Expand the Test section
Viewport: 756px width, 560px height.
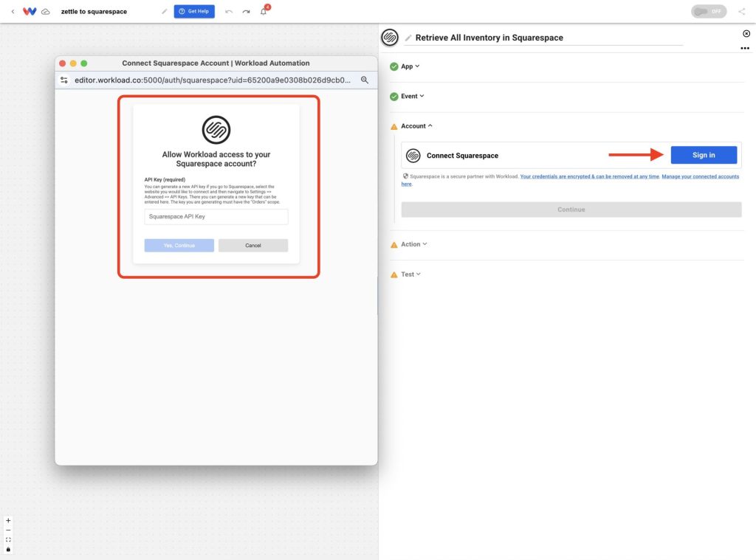(x=410, y=274)
